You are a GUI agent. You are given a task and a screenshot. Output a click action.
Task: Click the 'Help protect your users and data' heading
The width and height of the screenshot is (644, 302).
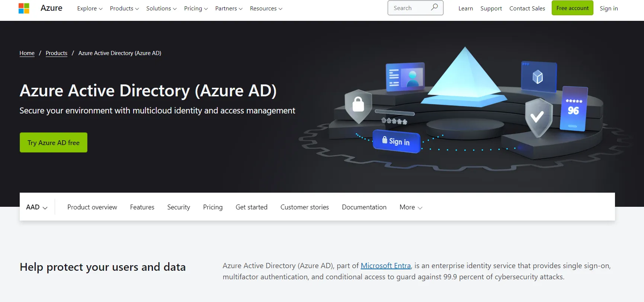coord(103,267)
